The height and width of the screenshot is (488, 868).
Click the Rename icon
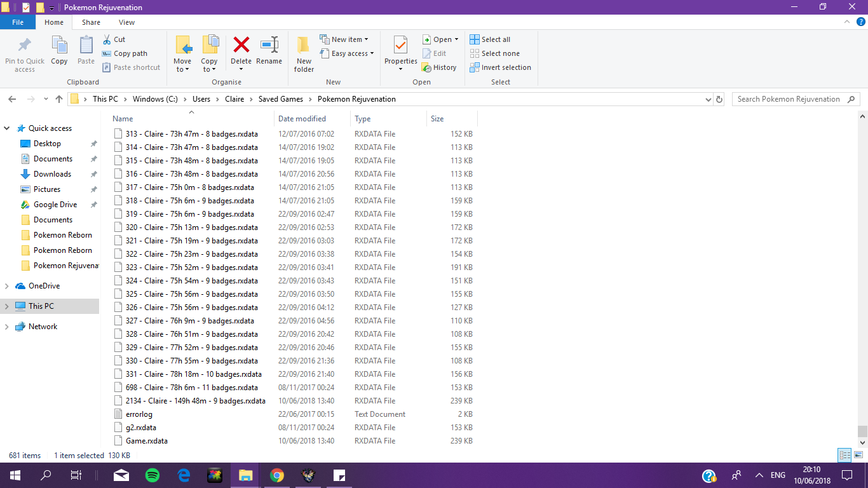click(269, 44)
